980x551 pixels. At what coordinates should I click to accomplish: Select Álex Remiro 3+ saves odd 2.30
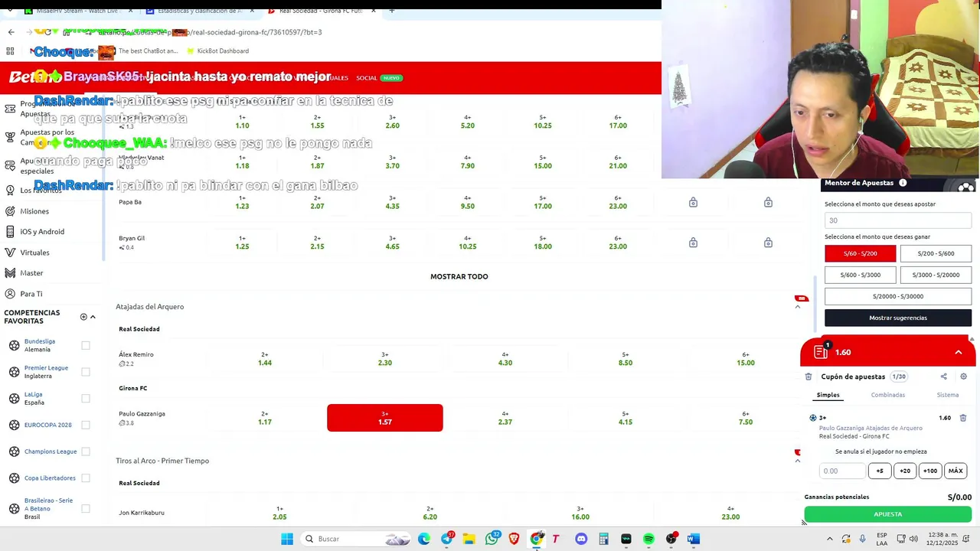click(x=384, y=359)
